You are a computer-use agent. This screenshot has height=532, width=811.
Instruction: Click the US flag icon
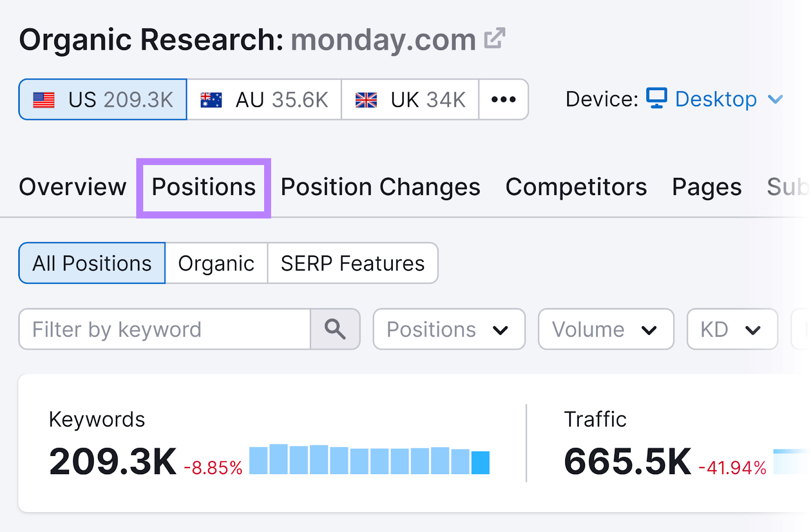coord(44,99)
